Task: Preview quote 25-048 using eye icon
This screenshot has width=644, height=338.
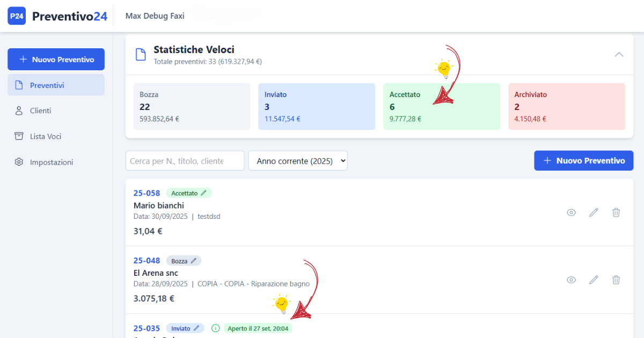Action: pyautogui.click(x=571, y=280)
